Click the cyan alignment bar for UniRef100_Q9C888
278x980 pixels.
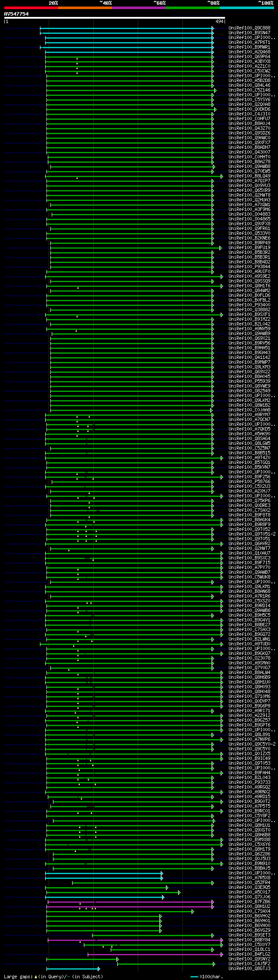click(x=126, y=28)
